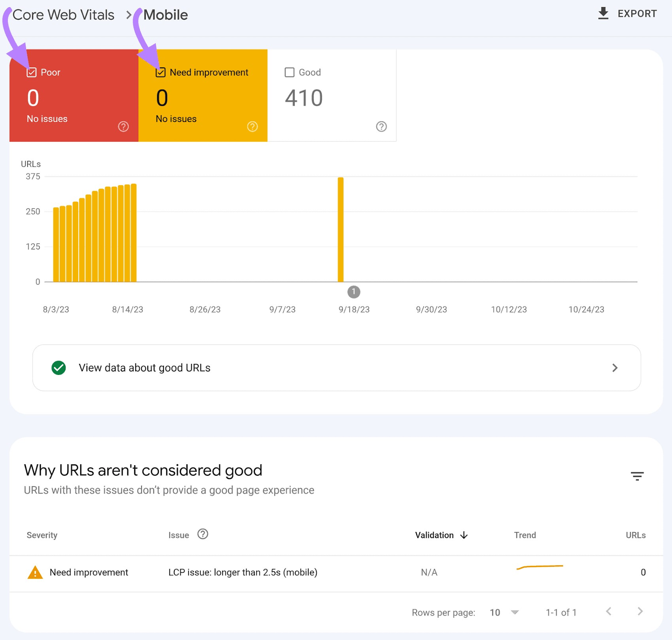Go to Core Web Vitals breadcrumb
This screenshot has height=640, width=672.
tap(63, 15)
